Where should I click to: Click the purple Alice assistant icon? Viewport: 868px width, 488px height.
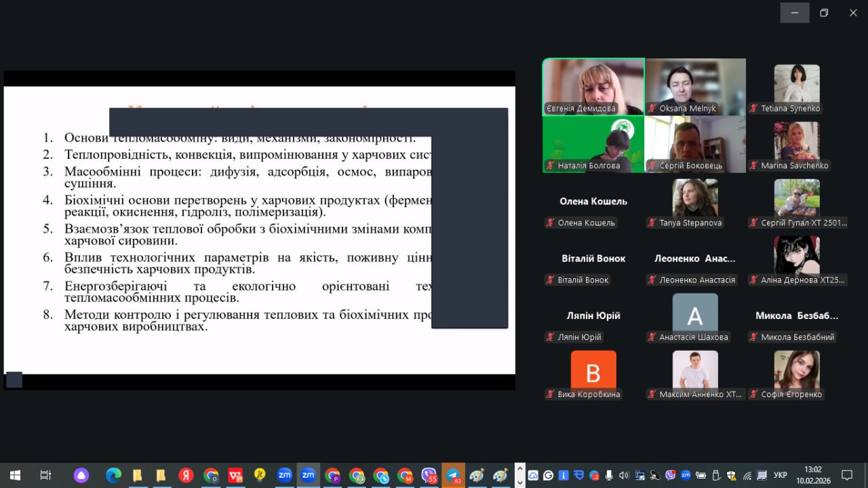(x=81, y=475)
